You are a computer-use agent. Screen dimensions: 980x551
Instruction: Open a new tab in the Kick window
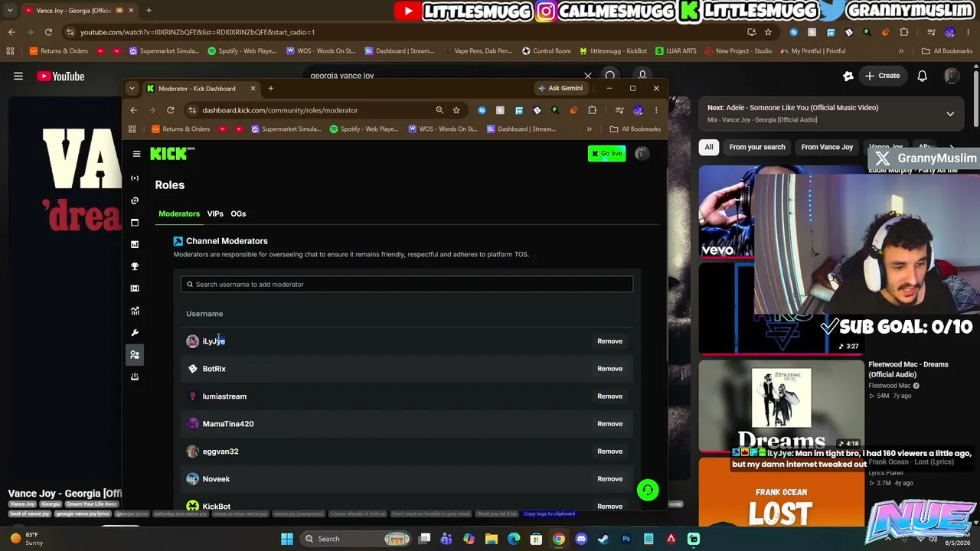(270, 88)
